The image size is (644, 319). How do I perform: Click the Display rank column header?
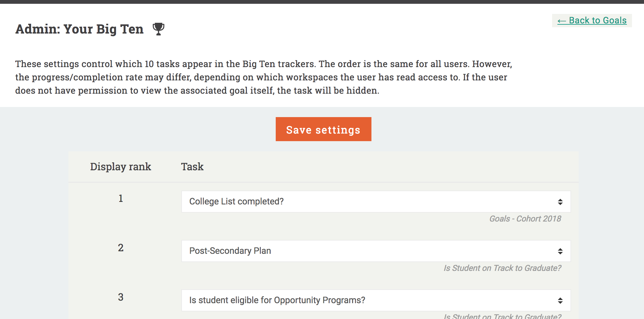point(120,167)
